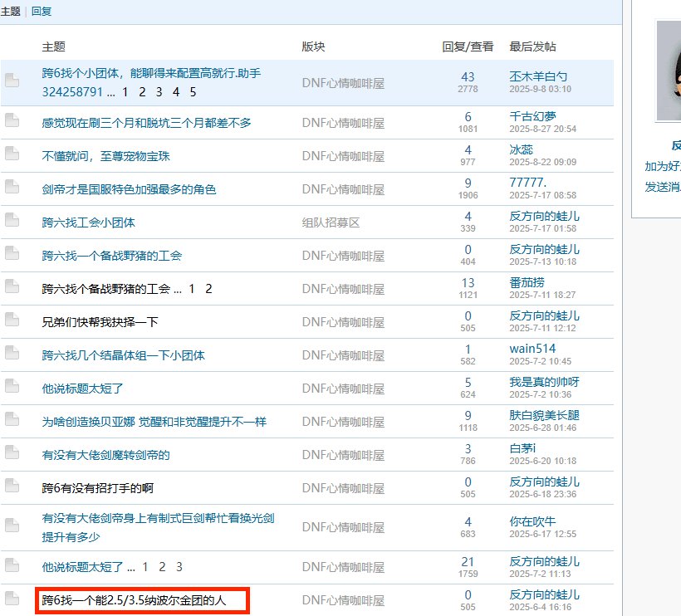Open thread 跨六找工会小团体
The image size is (681, 616).
pyautogui.click(x=88, y=222)
